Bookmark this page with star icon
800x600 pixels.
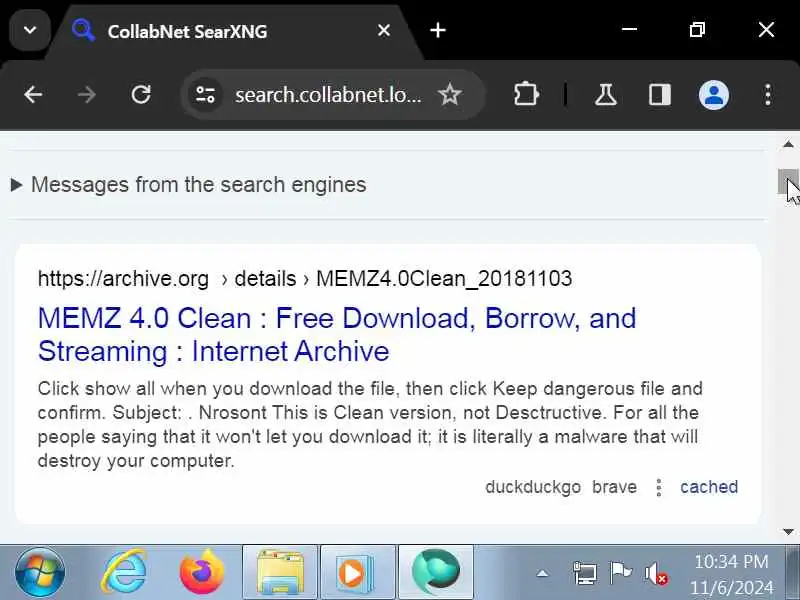(x=449, y=95)
